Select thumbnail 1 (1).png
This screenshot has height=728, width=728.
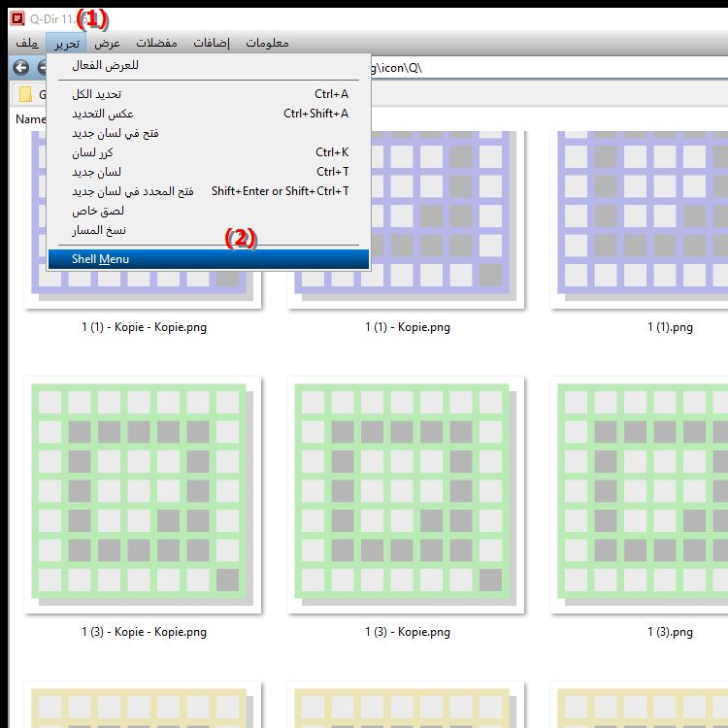(639, 219)
